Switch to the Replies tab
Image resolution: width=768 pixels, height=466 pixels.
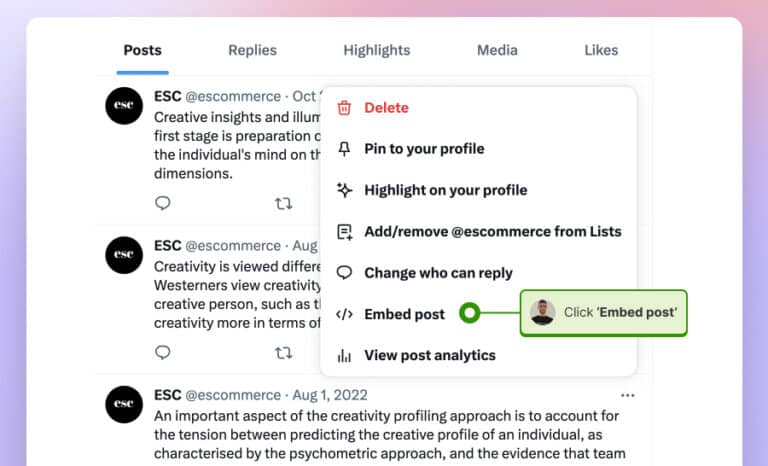[x=252, y=50]
